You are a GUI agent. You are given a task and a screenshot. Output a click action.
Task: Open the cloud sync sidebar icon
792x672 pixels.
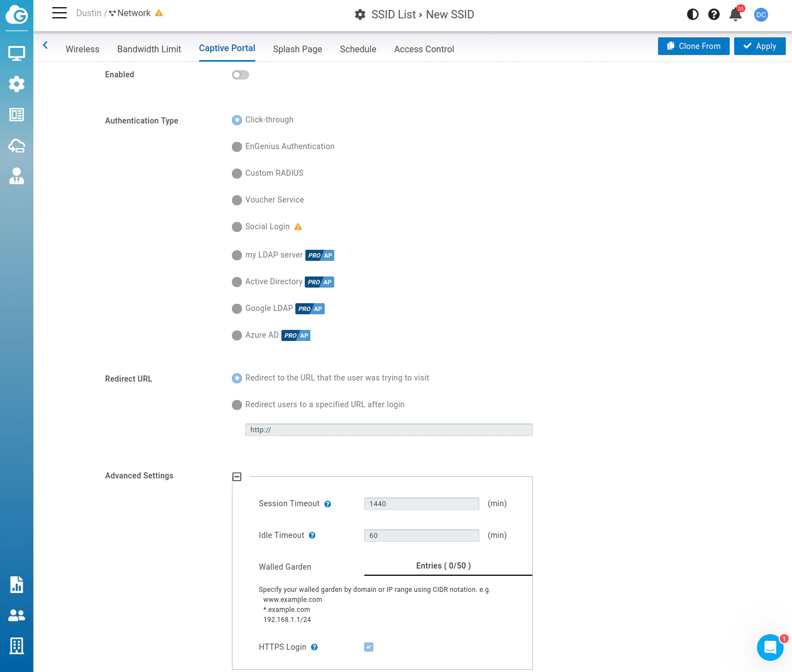click(x=17, y=146)
